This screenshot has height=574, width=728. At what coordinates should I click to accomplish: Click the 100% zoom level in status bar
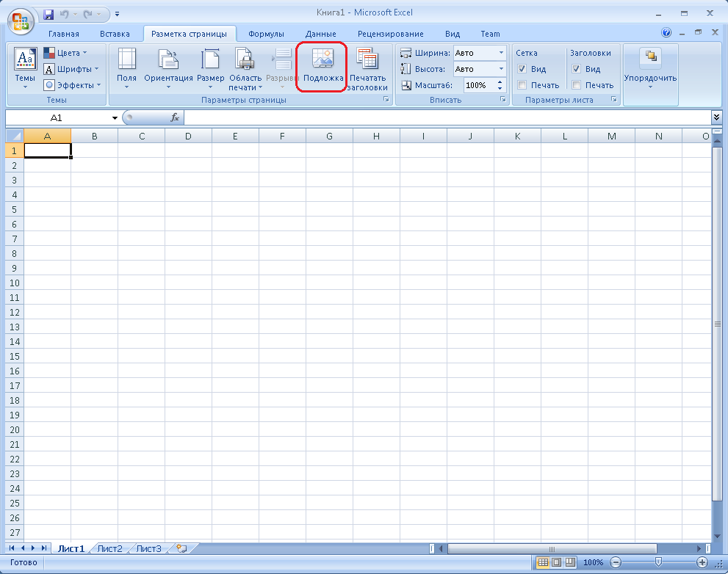[x=593, y=562]
